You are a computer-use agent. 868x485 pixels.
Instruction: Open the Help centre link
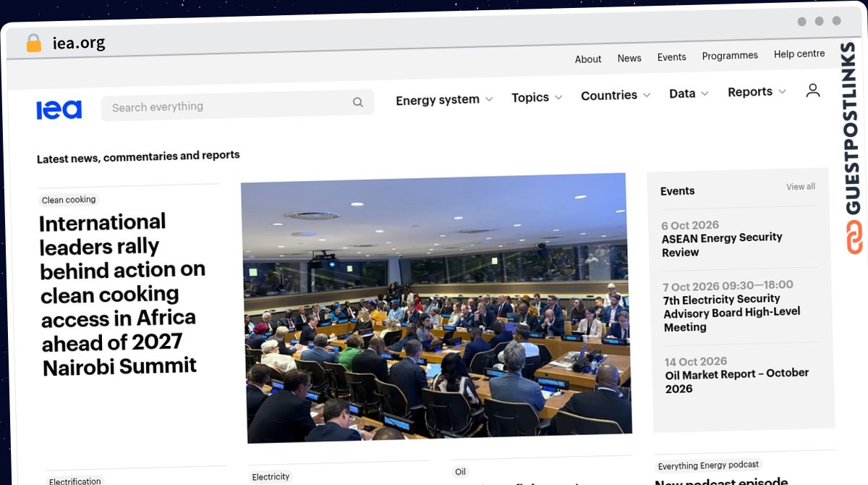(x=799, y=54)
